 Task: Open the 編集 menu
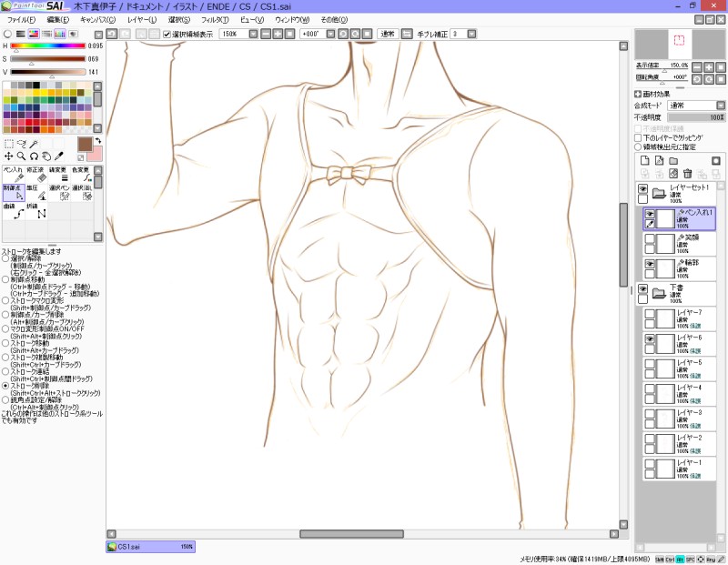[58, 19]
